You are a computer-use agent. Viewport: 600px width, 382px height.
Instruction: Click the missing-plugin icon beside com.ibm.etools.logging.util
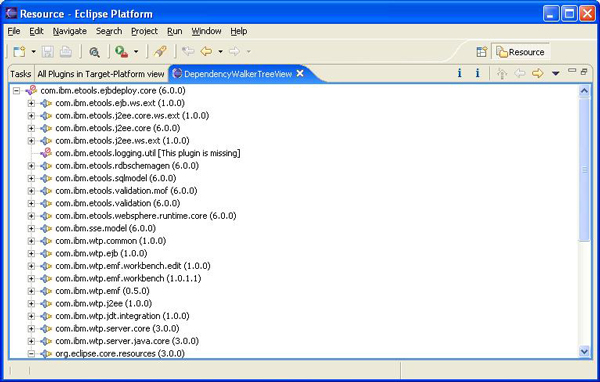46,153
